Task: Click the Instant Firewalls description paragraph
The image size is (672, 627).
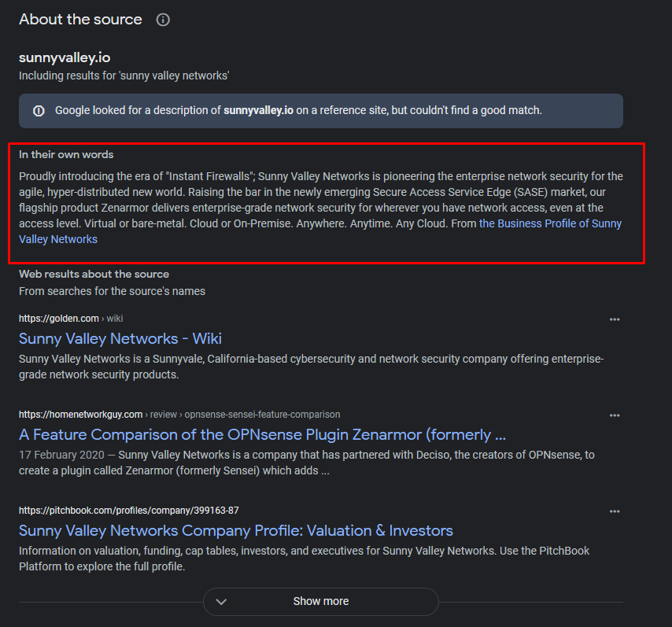Action: [320, 208]
